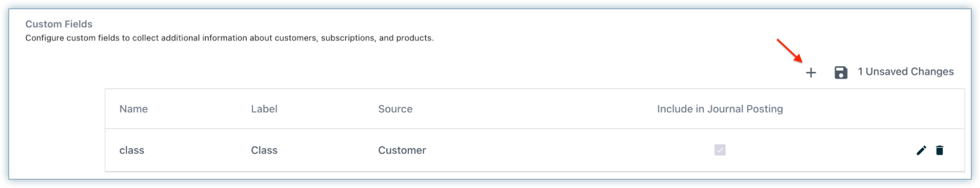Delete the class custom field via trash icon
This screenshot has height=188, width=980.
(x=939, y=150)
